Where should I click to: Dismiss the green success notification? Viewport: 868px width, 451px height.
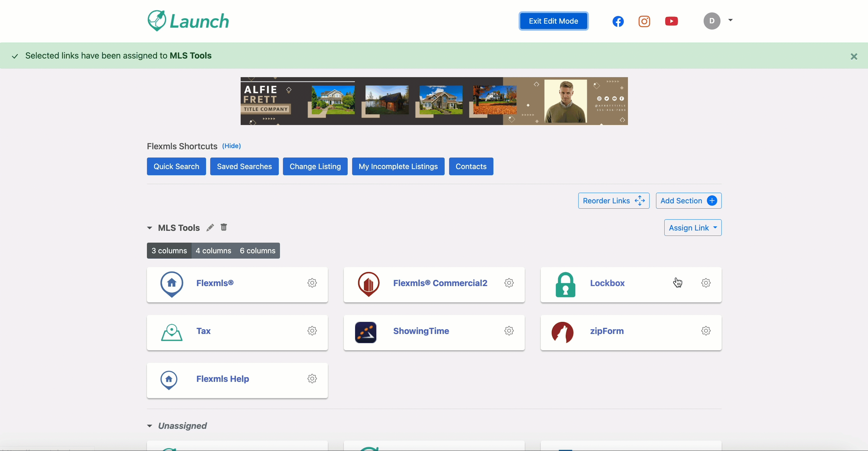(x=854, y=56)
